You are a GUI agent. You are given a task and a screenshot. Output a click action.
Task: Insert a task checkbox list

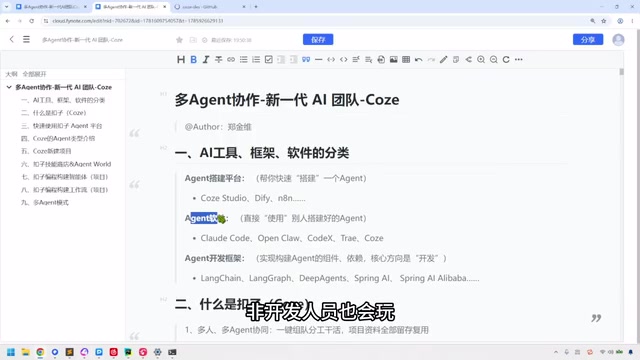coord(269,60)
